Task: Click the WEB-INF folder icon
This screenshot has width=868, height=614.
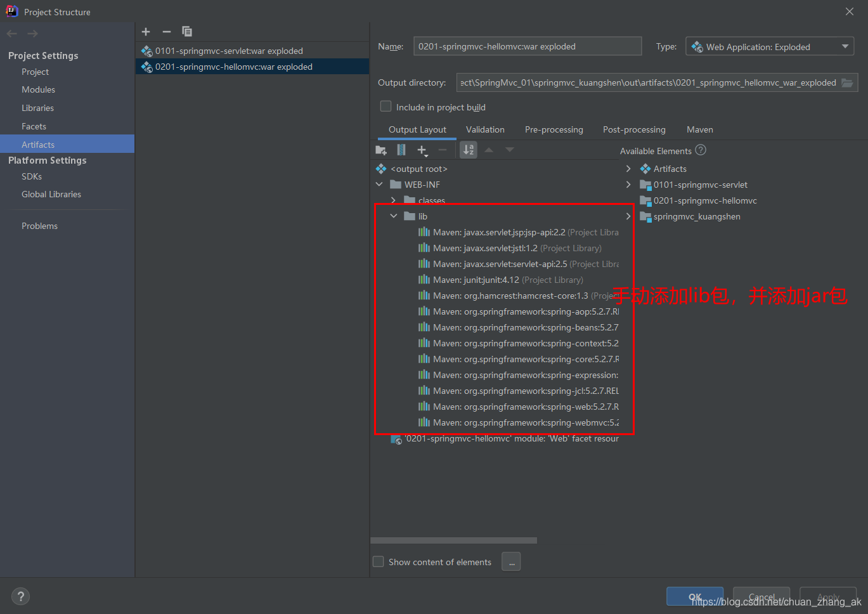Action: pos(396,185)
